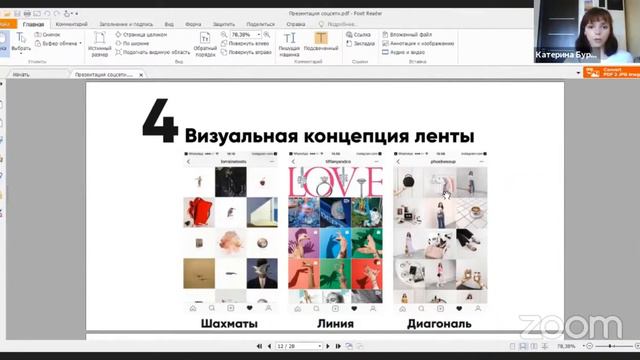Open the status bar 78,39% zoom dropdown
Image resolution: width=640 pixels, height=360 pixels.
[x=584, y=346]
